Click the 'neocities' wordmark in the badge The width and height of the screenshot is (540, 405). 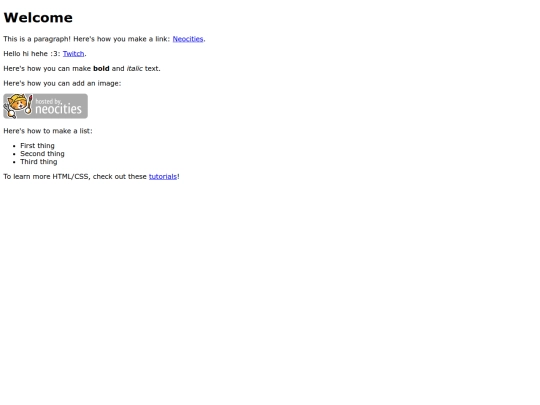(x=58, y=109)
